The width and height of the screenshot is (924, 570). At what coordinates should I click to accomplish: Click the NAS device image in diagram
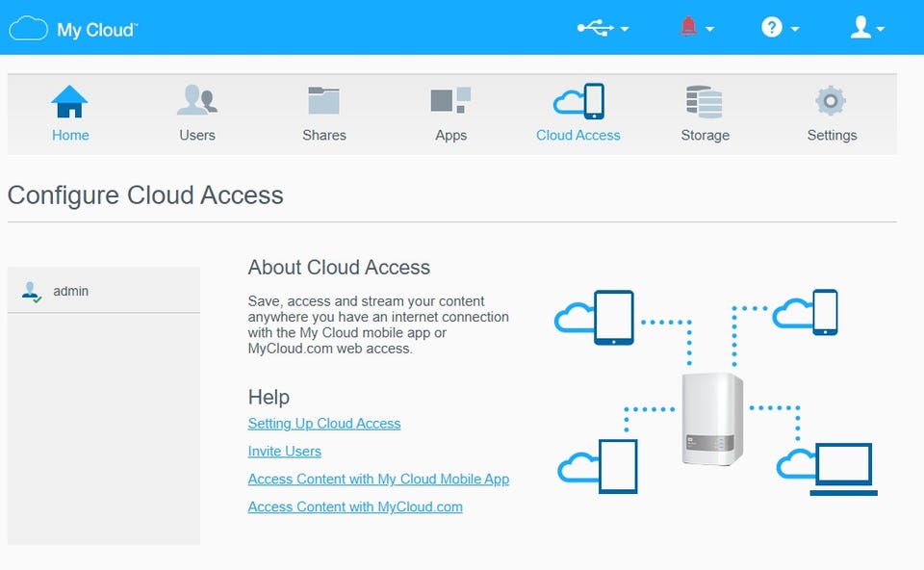[x=712, y=419]
